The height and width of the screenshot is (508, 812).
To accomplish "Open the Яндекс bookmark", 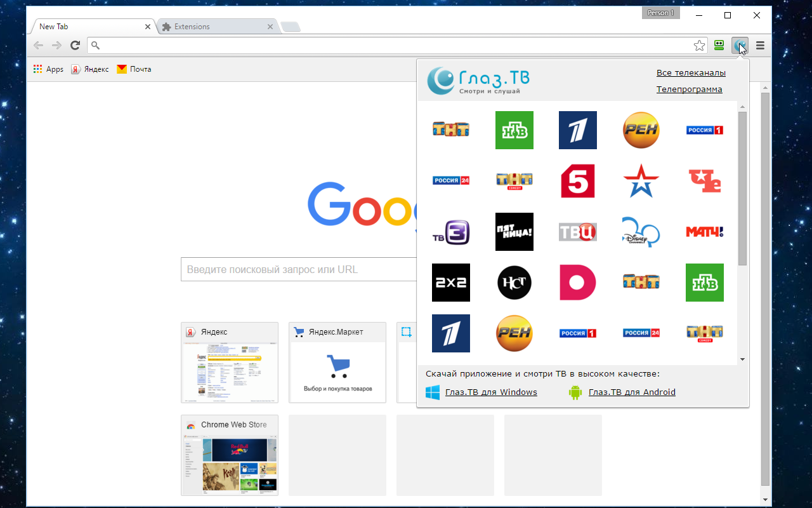I will click(90, 69).
